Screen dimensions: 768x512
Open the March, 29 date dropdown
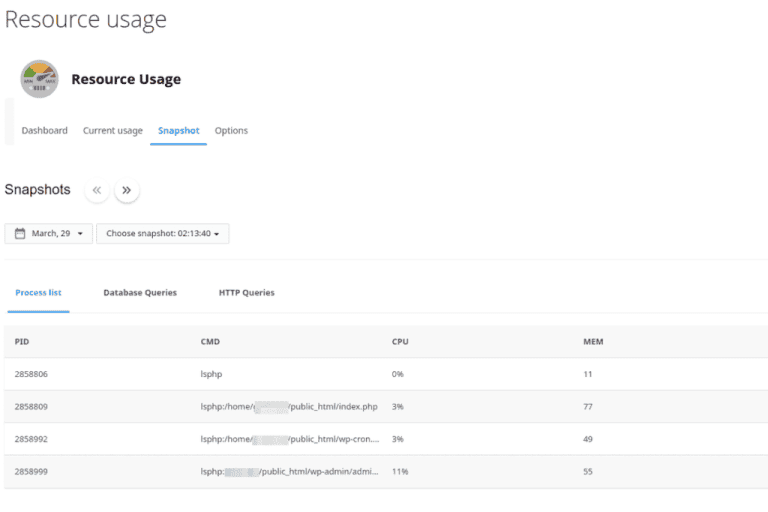tap(49, 233)
